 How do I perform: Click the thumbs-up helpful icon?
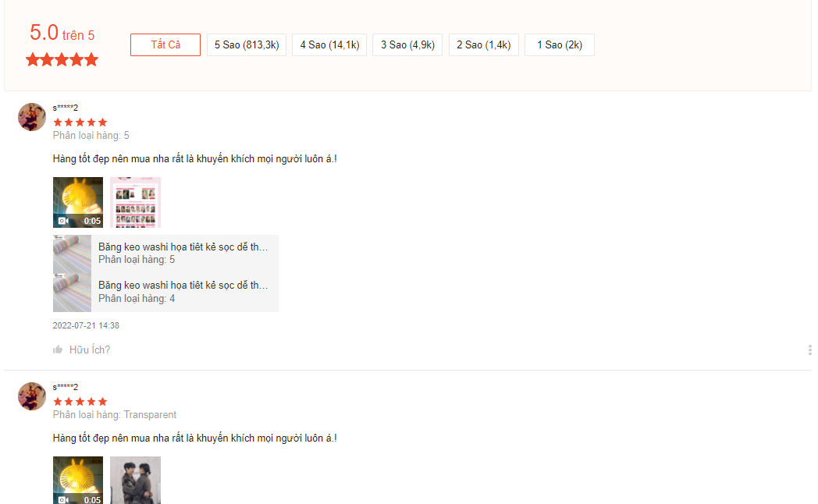click(58, 350)
